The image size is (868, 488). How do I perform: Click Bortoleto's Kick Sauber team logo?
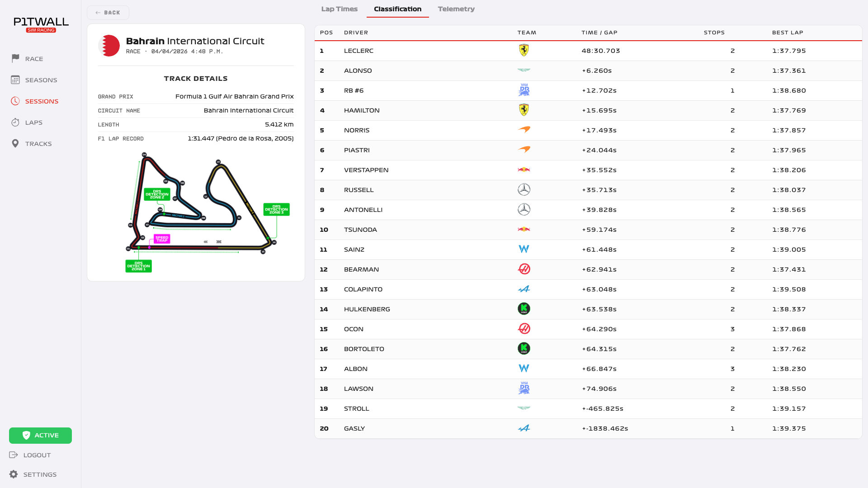[x=524, y=349]
